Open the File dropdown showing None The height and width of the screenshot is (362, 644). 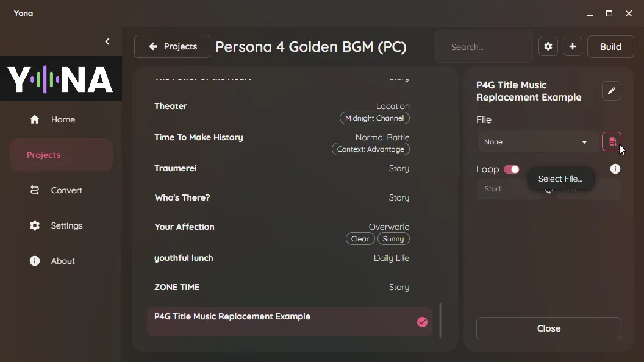pos(538,142)
